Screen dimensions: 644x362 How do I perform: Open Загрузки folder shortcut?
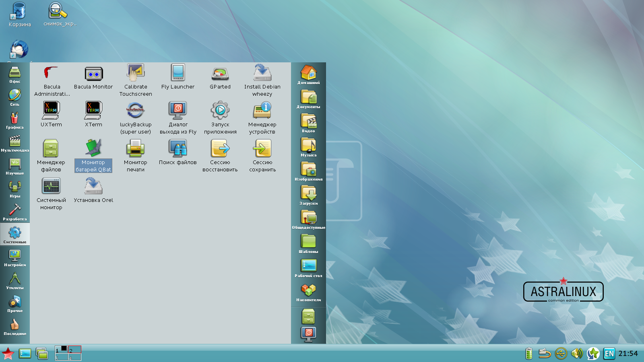pyautogui.click(x=308, y=195)
